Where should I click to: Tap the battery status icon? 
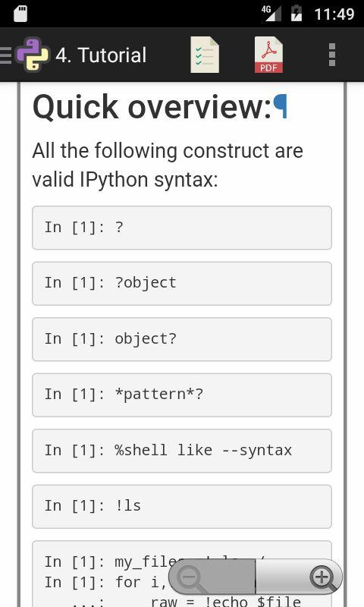pos(297,13)
